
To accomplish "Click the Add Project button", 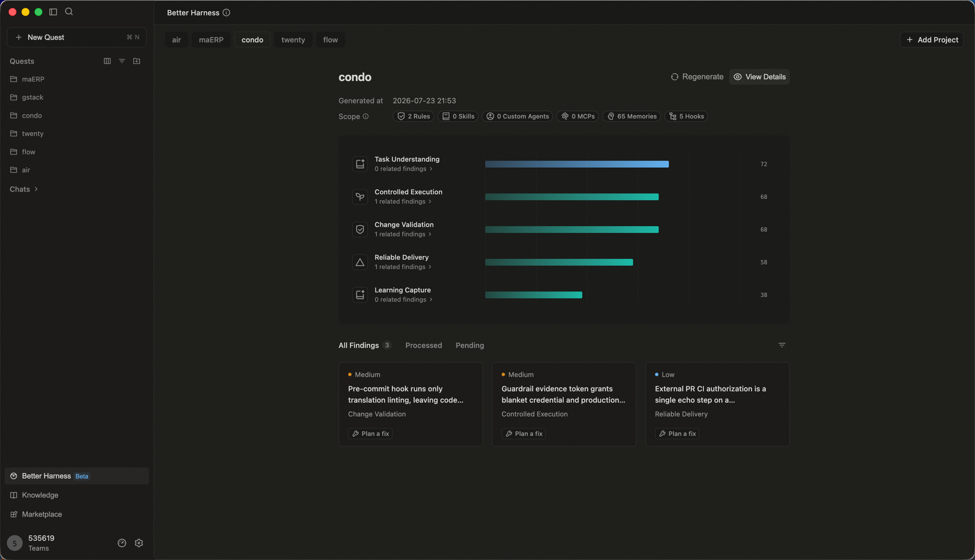I will click(932, 40).
